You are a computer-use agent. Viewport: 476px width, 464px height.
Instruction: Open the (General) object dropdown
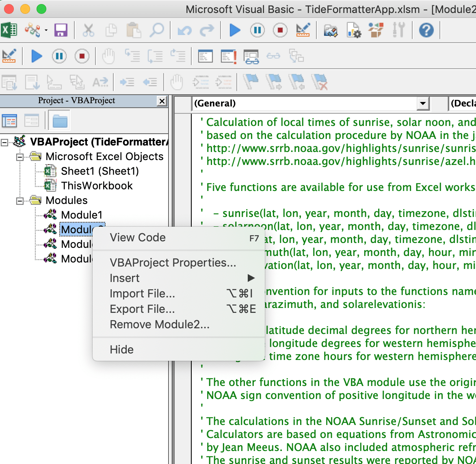423,104
